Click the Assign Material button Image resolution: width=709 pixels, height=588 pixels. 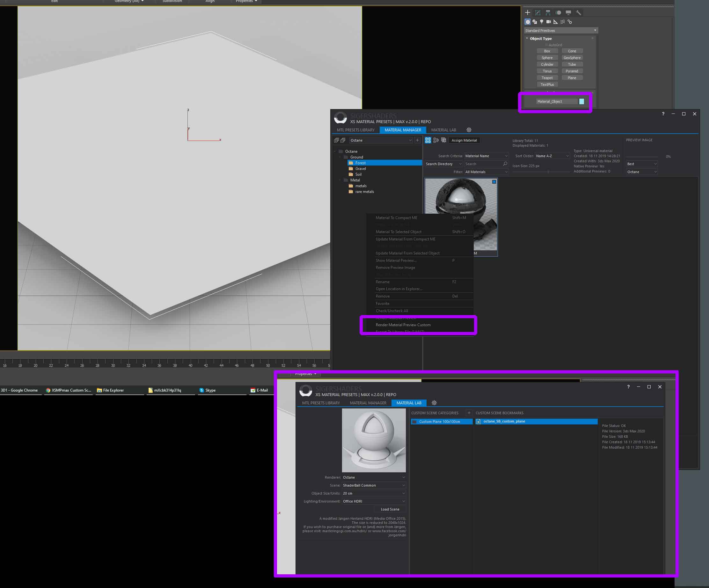[x=464, y=140]
